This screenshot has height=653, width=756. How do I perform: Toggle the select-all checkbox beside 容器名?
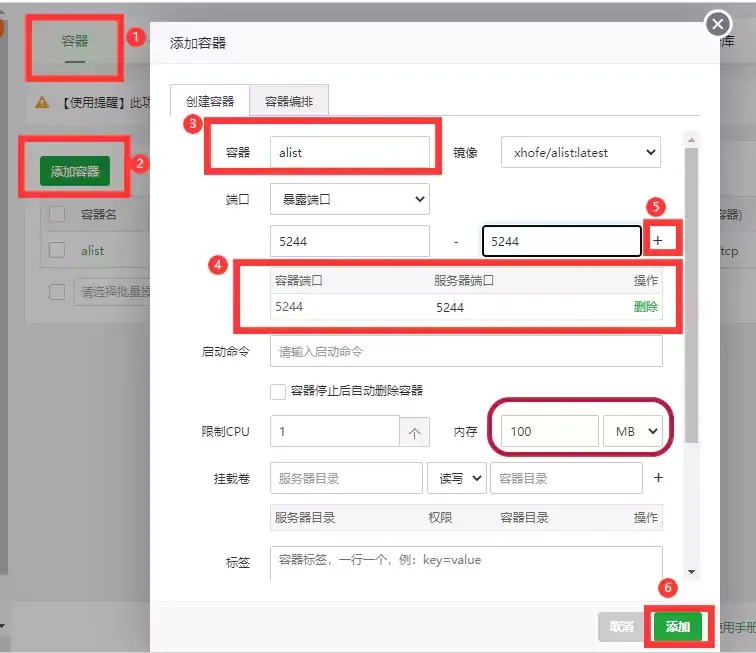tap(57, 214)
